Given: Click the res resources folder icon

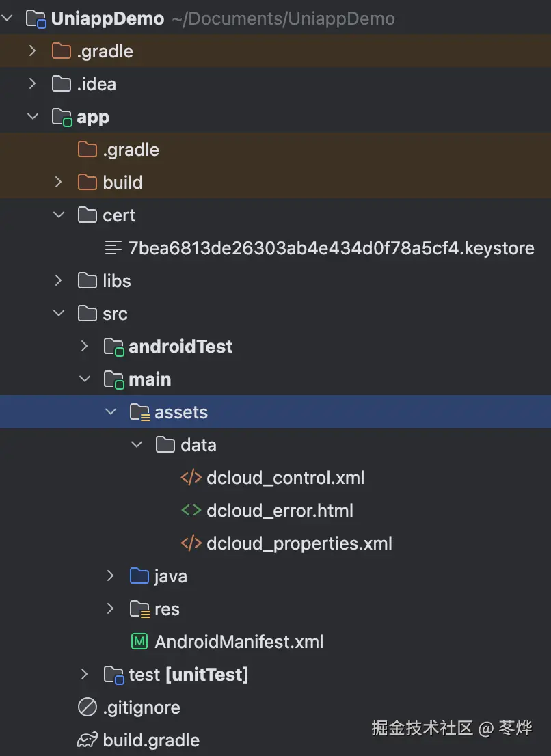Looking at the screenshot, I should (139, 609).
